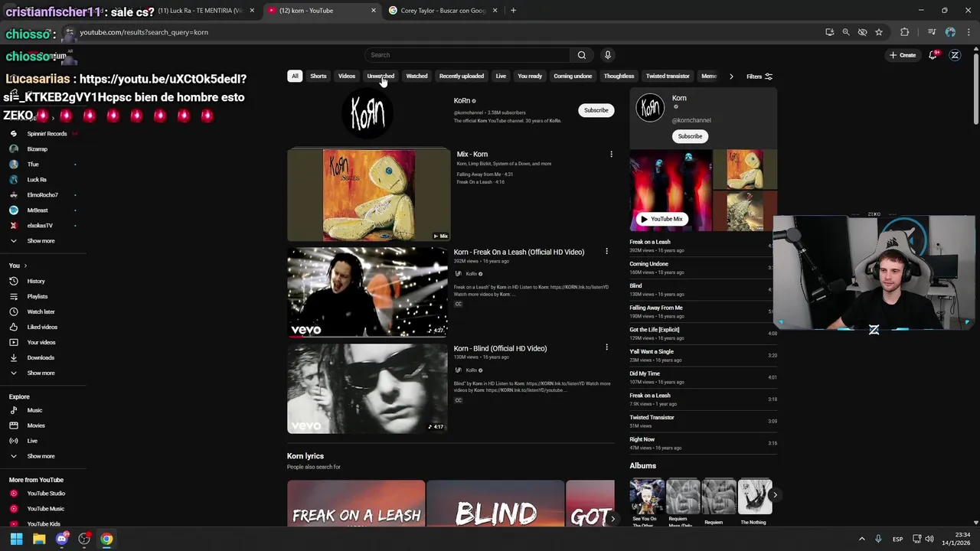Image resolution: width=980 pixels, height=551 pixels.
Task: Open Windows Start menu
Action: click(x=16, y=539)
